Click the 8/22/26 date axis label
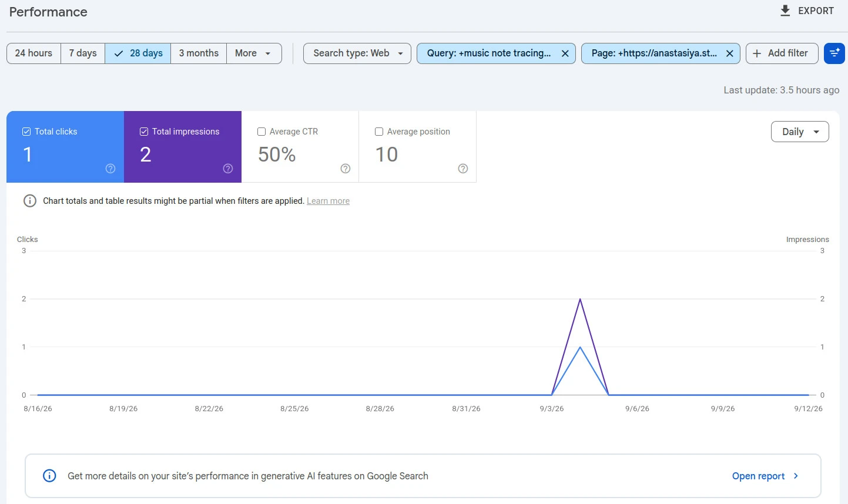This screenshot has height=504, width=848. (209, 409)
